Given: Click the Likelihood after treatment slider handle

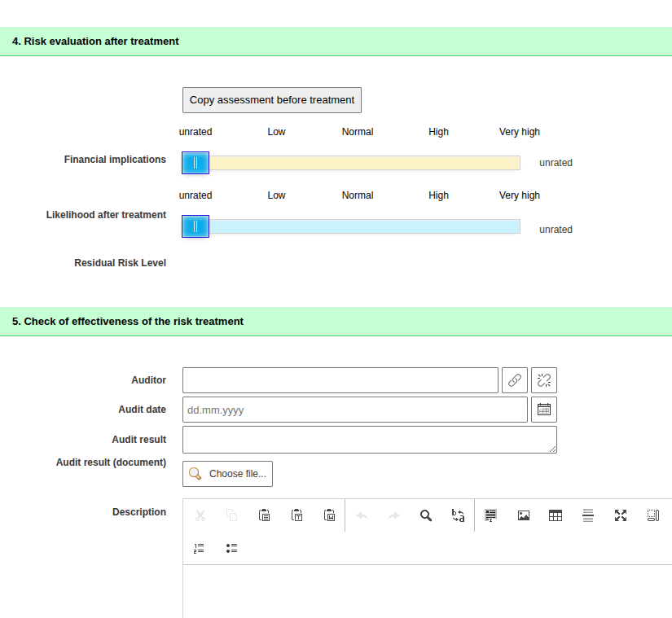Looking at the screenshot, I should (x=195, y=226).
